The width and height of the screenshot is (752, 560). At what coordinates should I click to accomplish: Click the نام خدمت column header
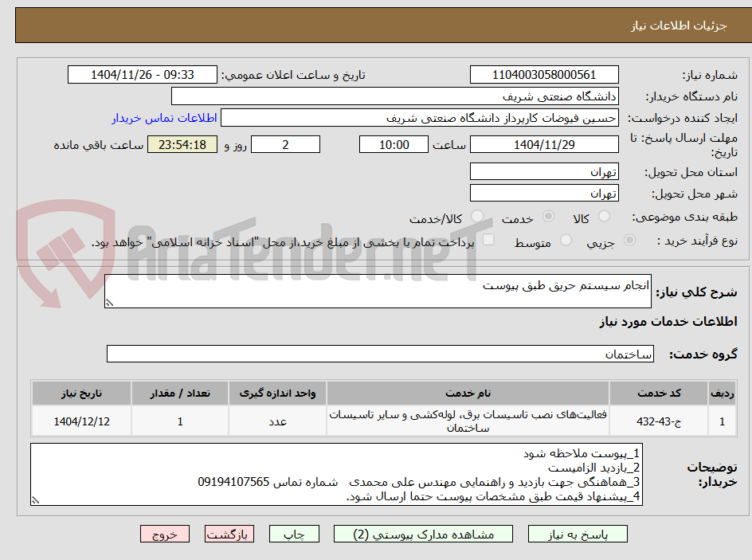[x=468, y=394]
